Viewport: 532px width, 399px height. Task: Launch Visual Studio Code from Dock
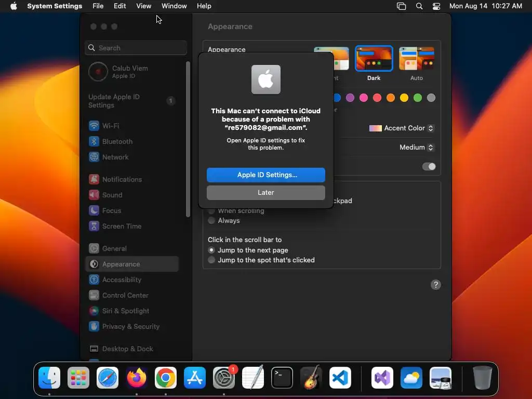pyautogui.click(x=340, y=378)
